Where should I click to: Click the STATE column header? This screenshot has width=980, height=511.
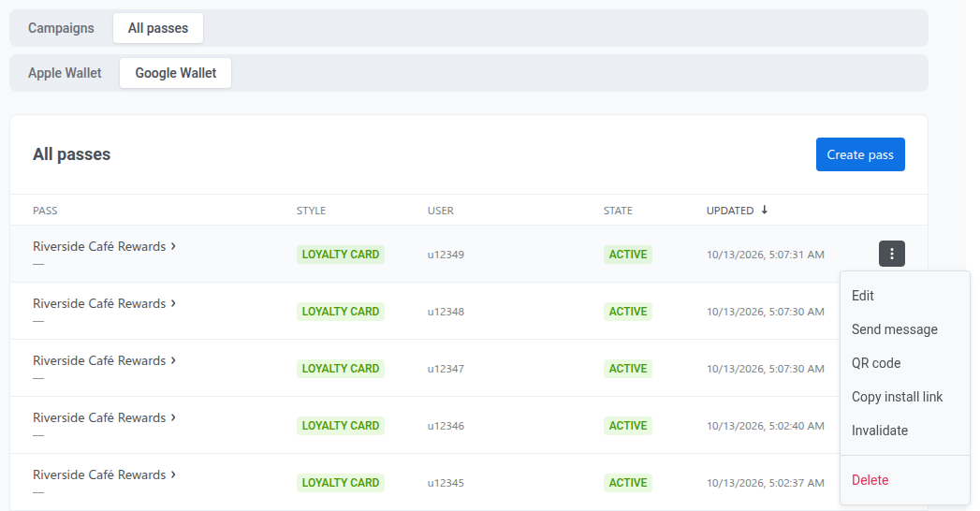(618, 211)
